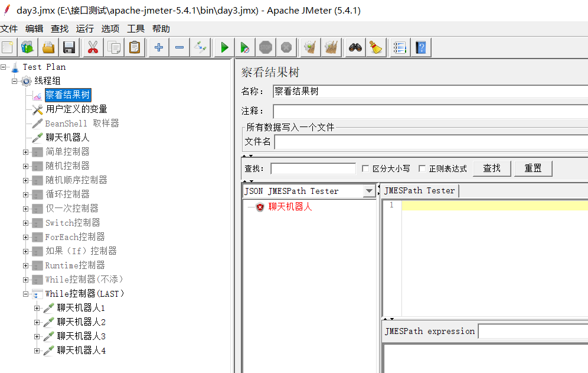This screenshot has height=373, width=588.
Task: Open the 帮助 menu
Action: click(161, 29)
